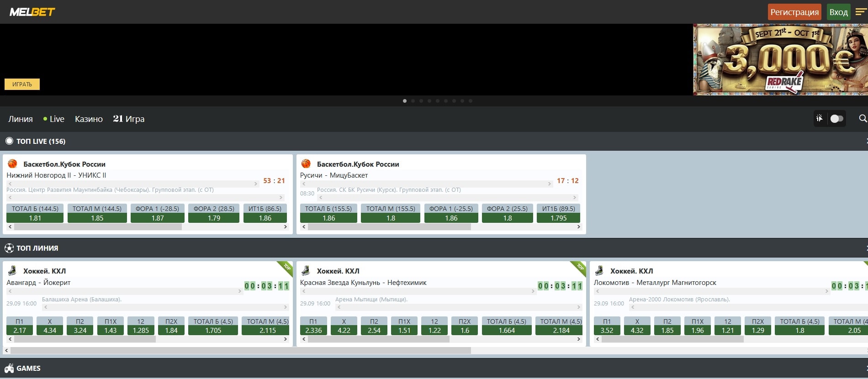Bet ФОРА 1 (-28.5) at 1.87
Viewport: 868px width, 379px height.
pos(158,213)
